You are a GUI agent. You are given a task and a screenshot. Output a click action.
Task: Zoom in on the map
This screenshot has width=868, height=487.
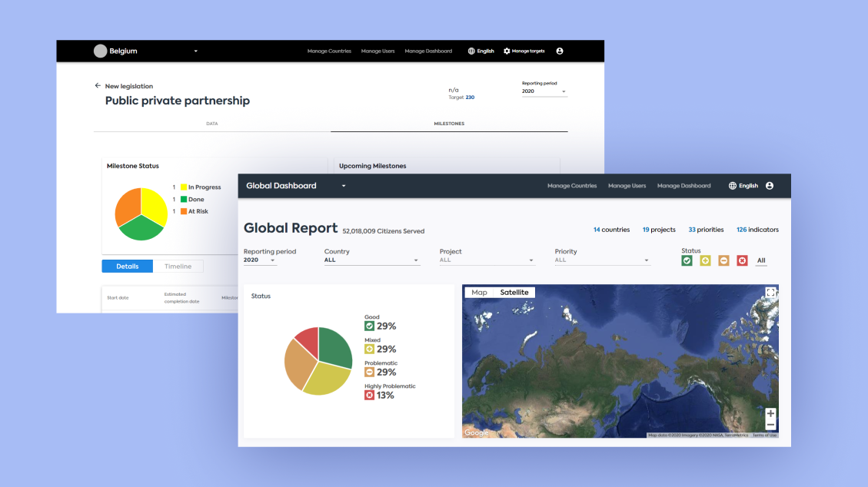click(x=770, y=413)
